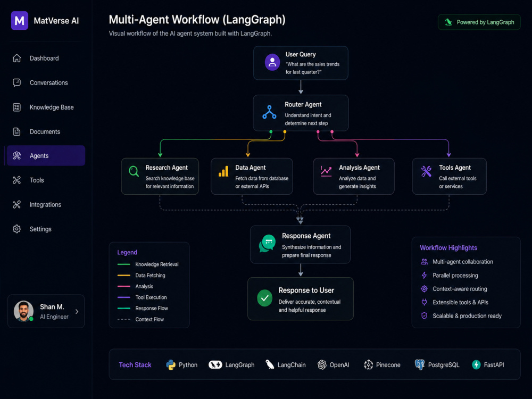The height and width of the screenshot is (399, 532).
Task: Click the User Query avatar icon
Action: click(272, 62)
